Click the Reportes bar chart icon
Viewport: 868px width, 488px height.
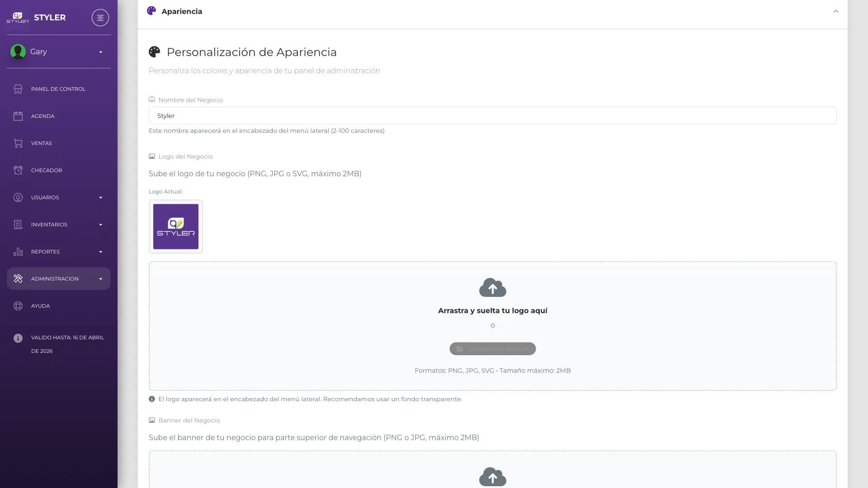pyautogui.click(x=18, y=252)
